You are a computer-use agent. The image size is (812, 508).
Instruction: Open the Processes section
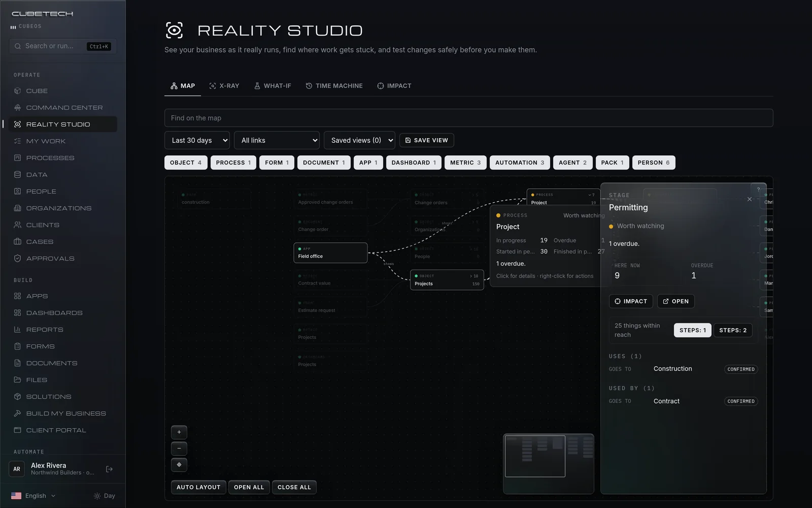(x=63, y=158)
